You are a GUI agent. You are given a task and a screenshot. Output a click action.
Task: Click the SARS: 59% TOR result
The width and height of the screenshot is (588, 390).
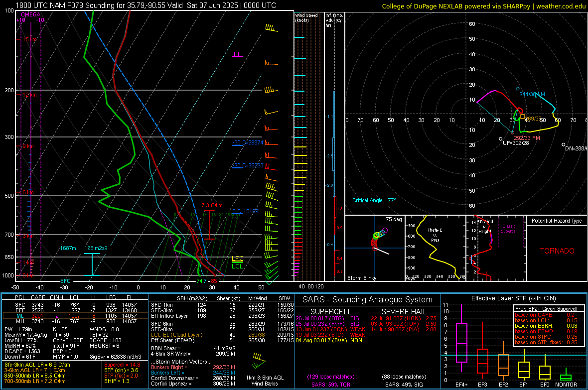(331, 385)
